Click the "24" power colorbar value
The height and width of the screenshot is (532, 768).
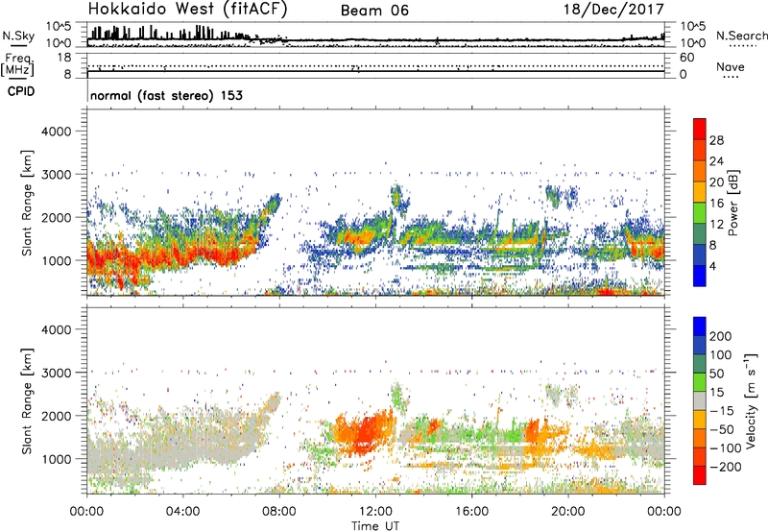tap(716, 161)
